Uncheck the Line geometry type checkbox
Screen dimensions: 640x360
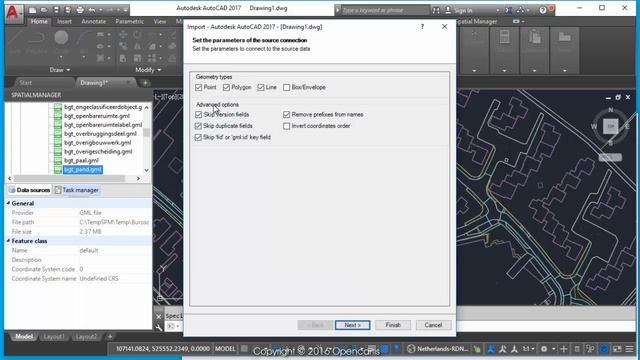click(261, 87)
